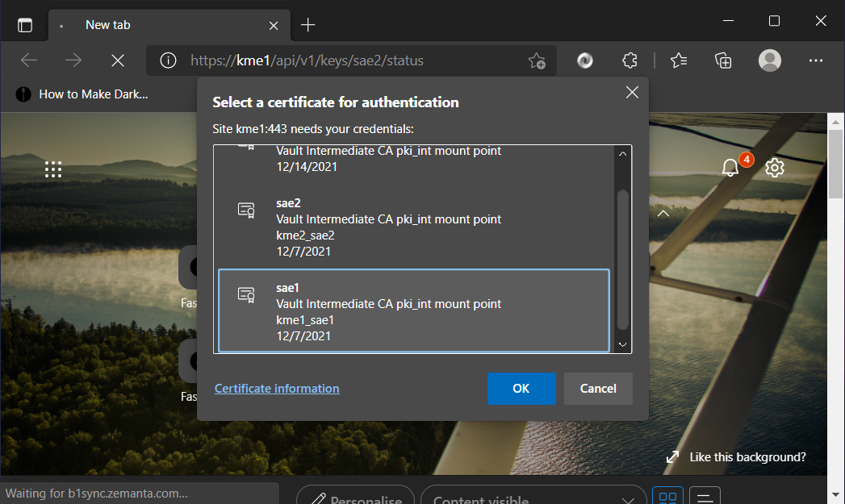Screen dimensions: 845x504
Task: Go forward with the forward arrow
Action: tap(73, 60)
